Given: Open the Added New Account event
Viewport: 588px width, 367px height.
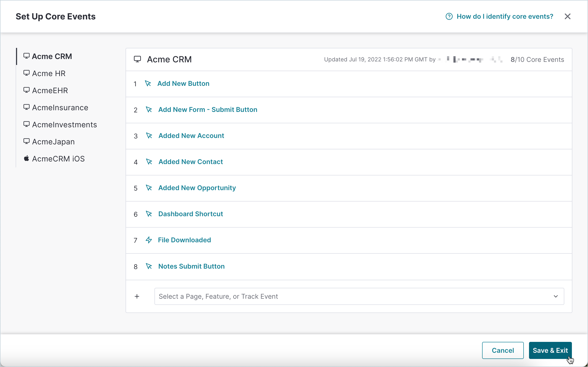Looking at the screenshot, I should point(191,135).
